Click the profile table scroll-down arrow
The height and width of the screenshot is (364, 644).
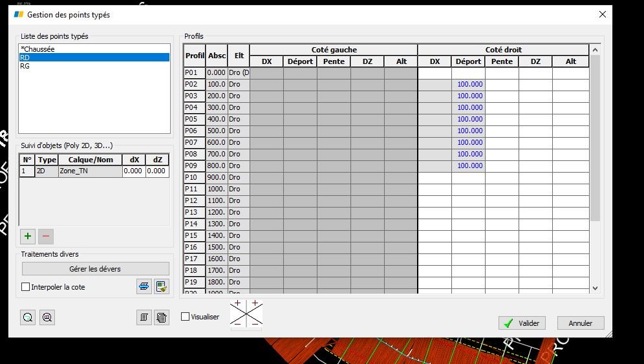pos(595,288)
